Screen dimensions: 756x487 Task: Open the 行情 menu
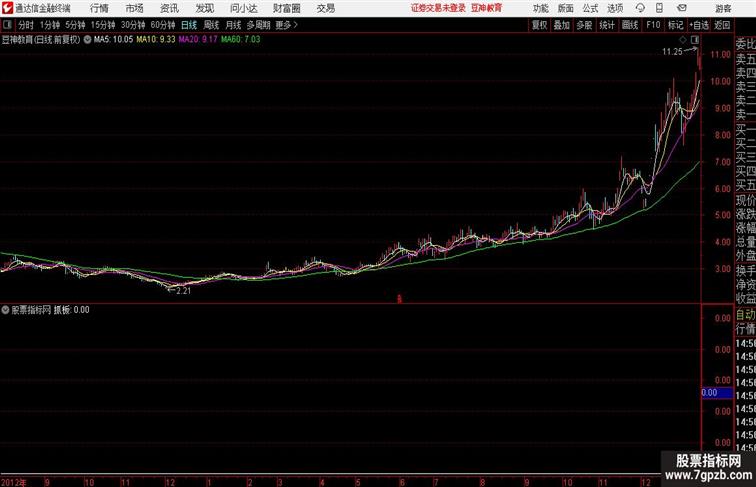click(x=99, y=8)
